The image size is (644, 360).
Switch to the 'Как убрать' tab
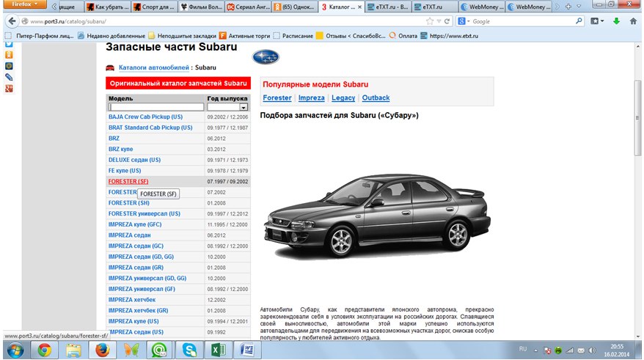(x=108, y=7)
